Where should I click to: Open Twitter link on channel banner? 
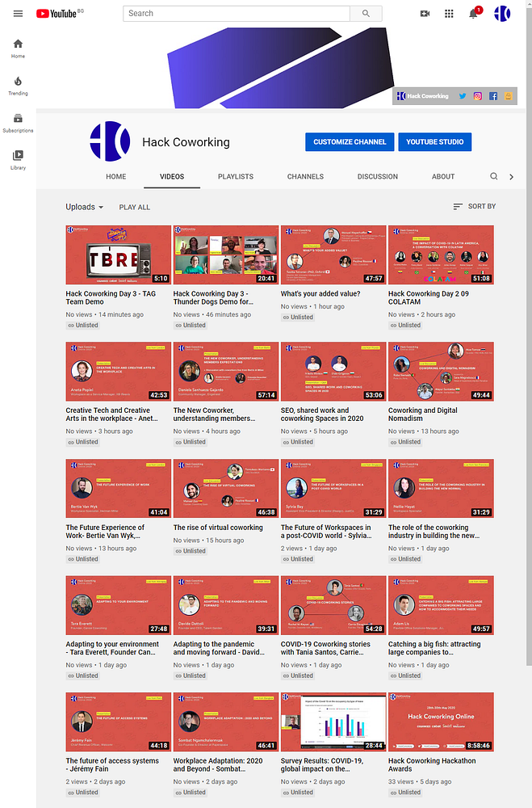(x=463, y=96)
